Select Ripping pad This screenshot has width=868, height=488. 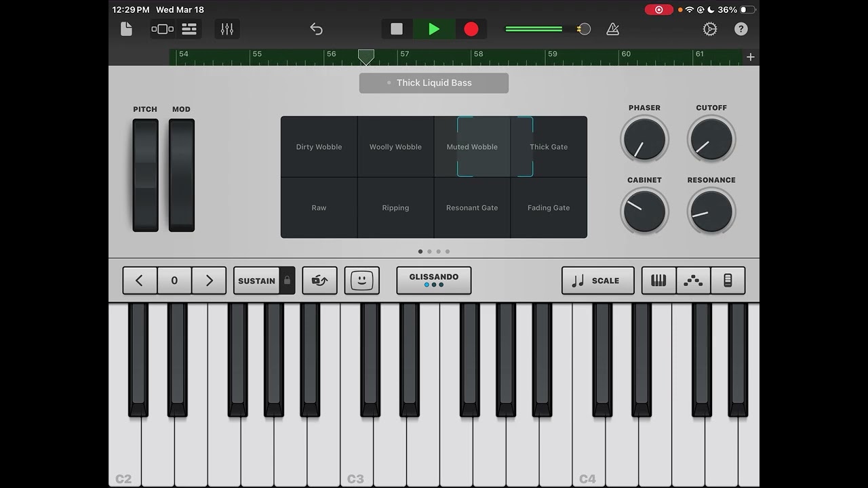[x=395, y=207]
